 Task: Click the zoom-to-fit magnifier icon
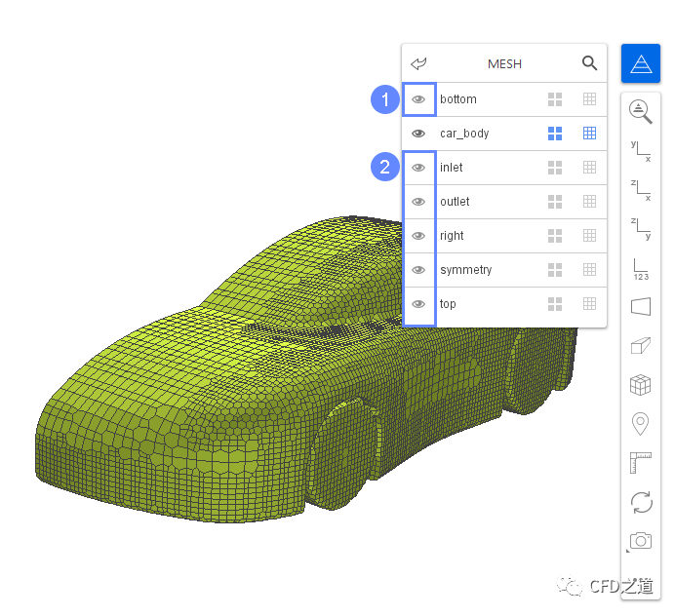(x=640, y=111)
